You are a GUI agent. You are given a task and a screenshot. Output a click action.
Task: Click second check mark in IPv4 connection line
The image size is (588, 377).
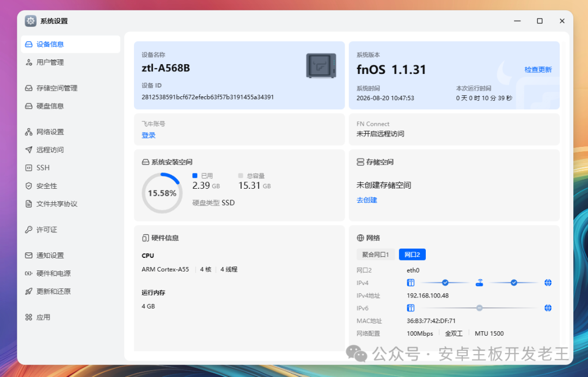click(x=514, y=282)
